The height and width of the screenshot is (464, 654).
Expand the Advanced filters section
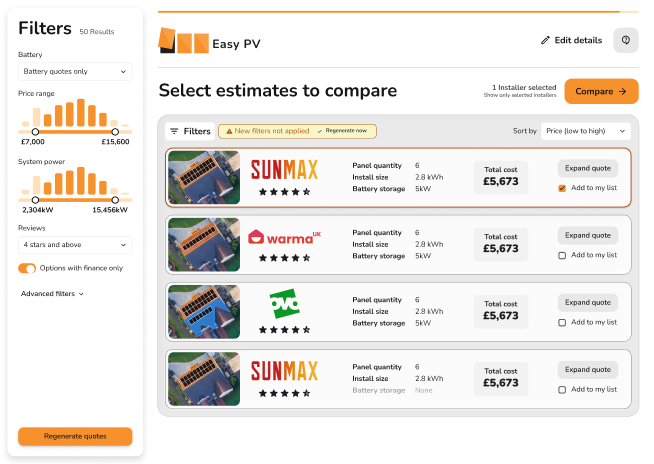[52, 294]
